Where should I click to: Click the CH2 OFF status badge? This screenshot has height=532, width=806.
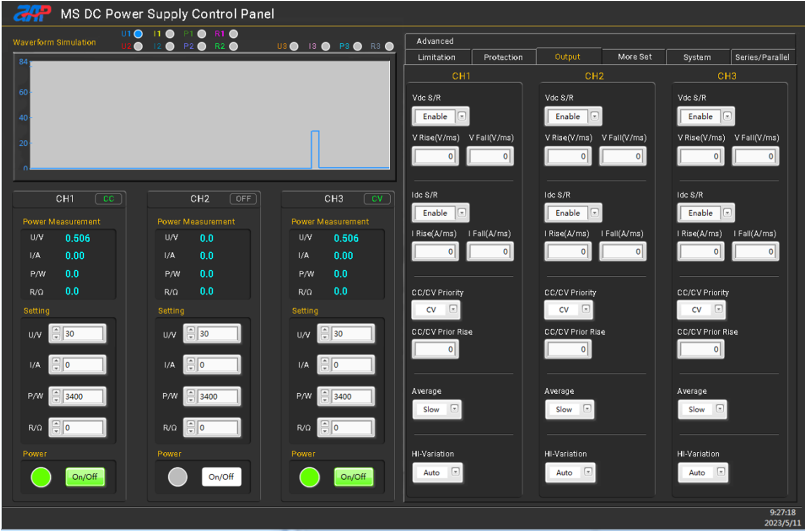[243, 199]
